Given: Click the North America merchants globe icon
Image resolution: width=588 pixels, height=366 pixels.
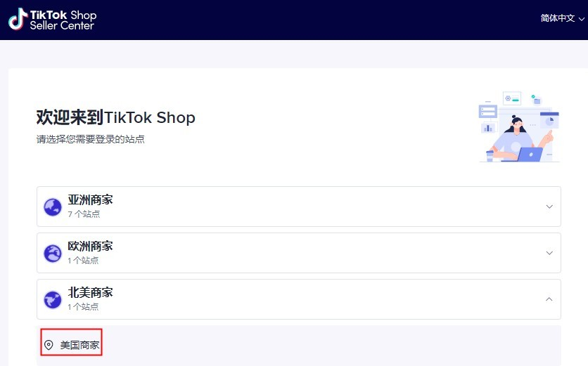Looking at the screenshot, I should (x=53, y=300).
